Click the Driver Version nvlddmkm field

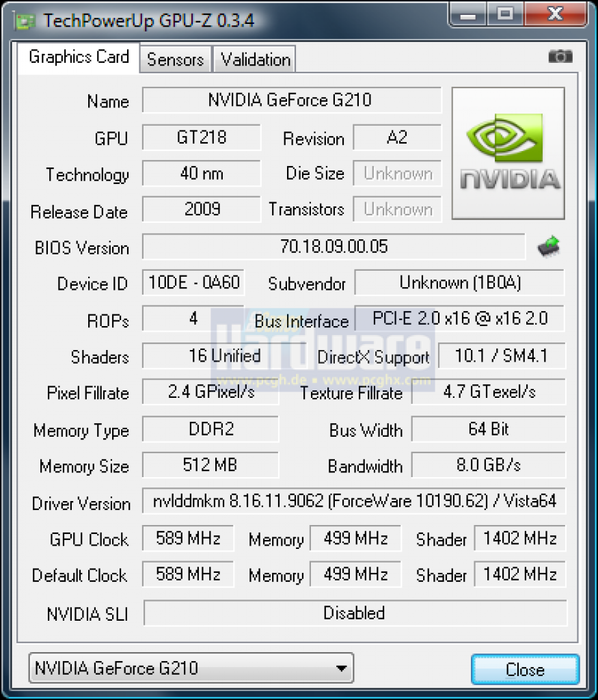coord(354,501)
